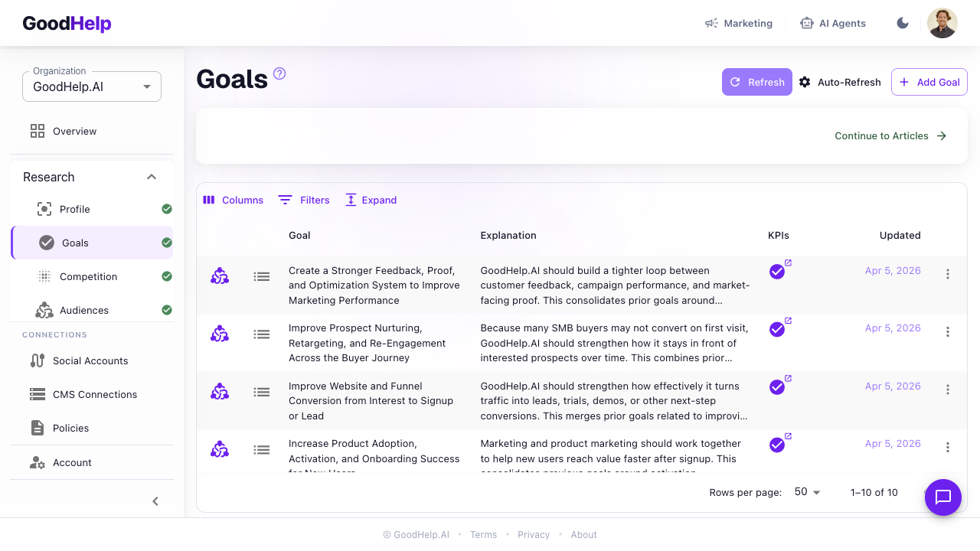This screenshot has height=551, width=980.
Task: Click the Columns customization icon
Action: click(208, 200)
